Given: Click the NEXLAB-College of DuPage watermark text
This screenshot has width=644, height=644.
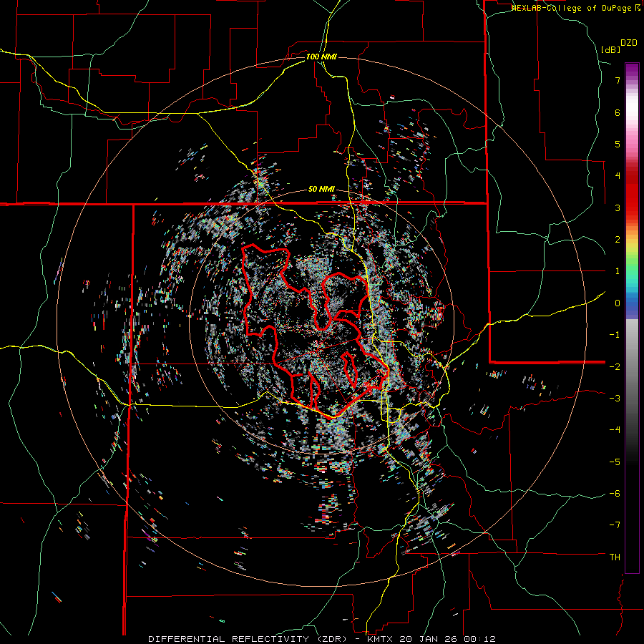Looking at the screenshot, I should pyautogui.click(x=573, y=8).
